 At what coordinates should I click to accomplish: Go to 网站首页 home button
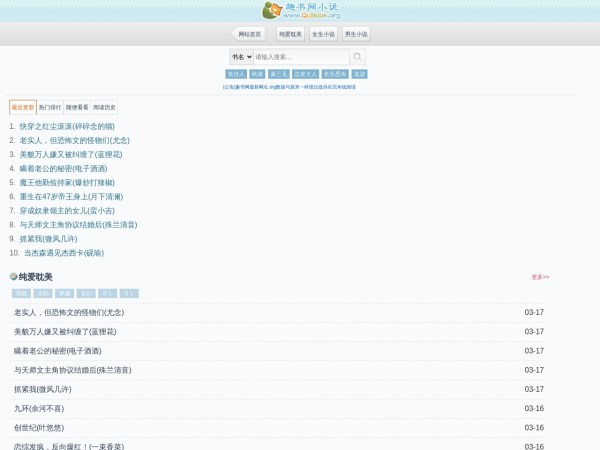250,34
